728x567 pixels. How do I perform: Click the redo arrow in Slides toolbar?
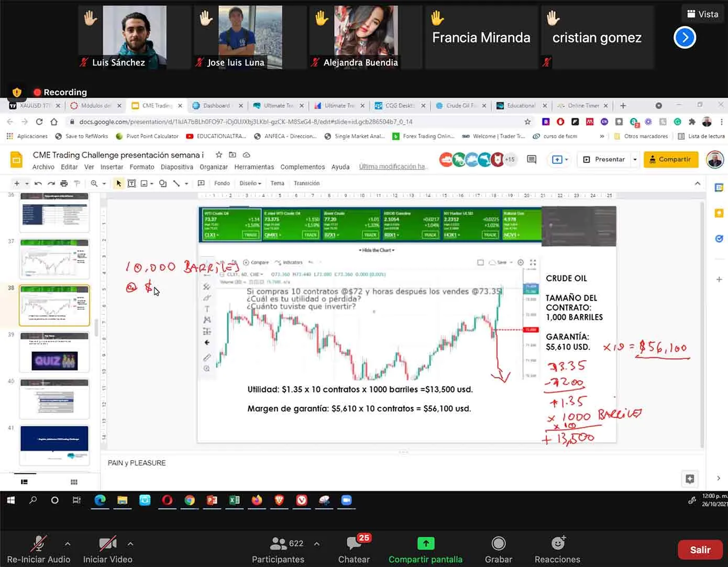(51, 183)
